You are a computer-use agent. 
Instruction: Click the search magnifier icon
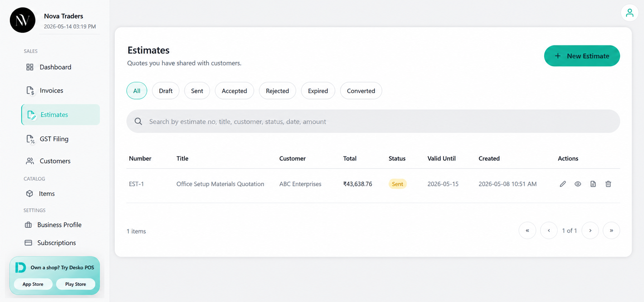[138, 121]
